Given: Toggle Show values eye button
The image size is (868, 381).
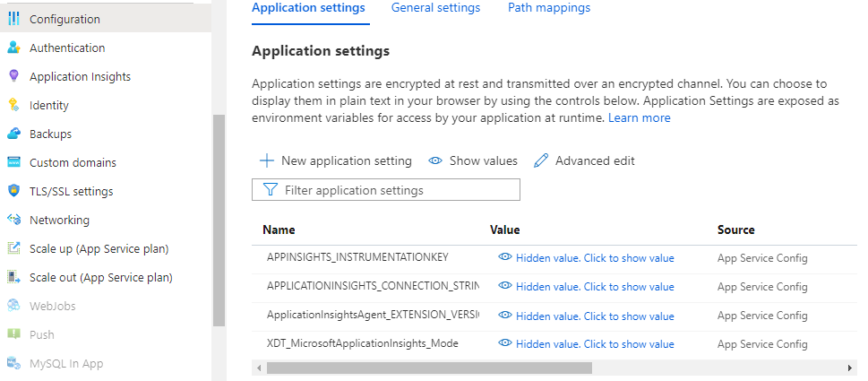Looking at the screenshot, I should tap(473, 161).
